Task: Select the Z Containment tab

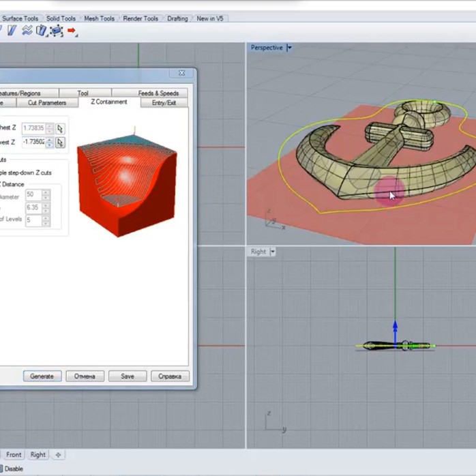Action: tap(109, 102)
